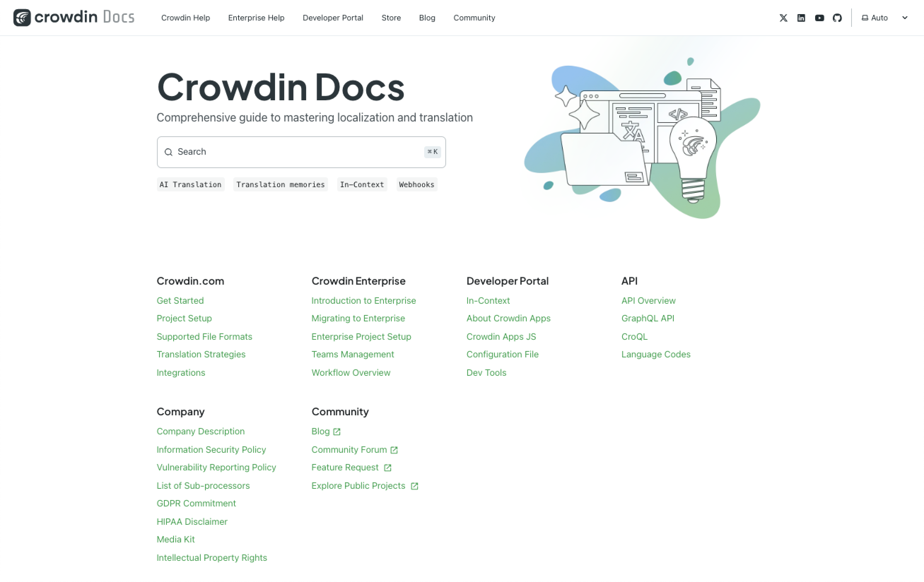Select the AI Translation quick filter
This screenshot has width=924, height=582.
coord(190,185)
